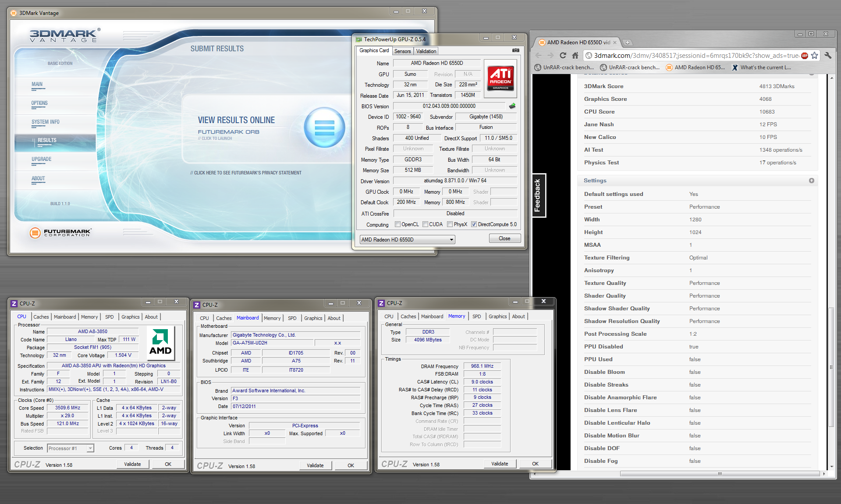Open Caches tab in CPU-Z processor window
The height and width of the screenshot is (504, 841).
pos(41,317)
